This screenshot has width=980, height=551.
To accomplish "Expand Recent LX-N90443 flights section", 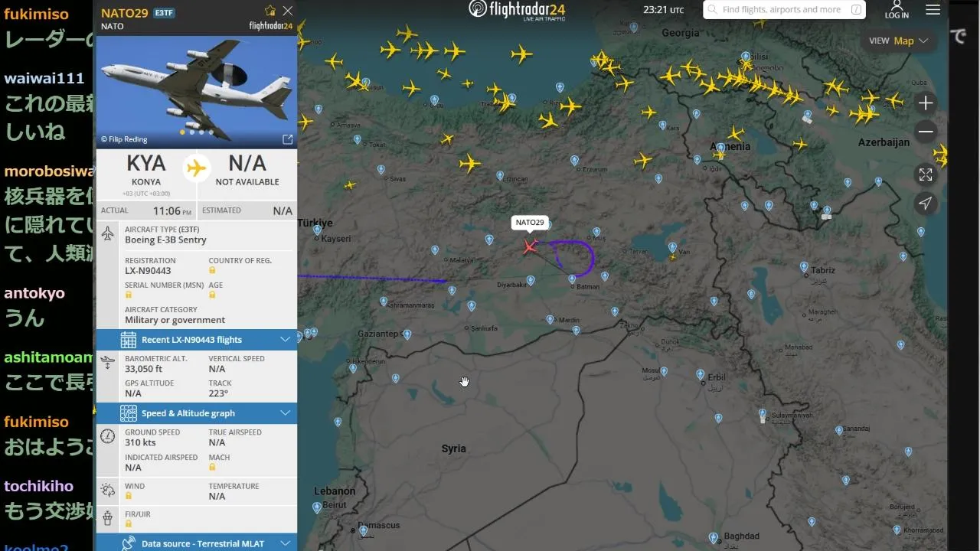I will (x=197, y=340).
